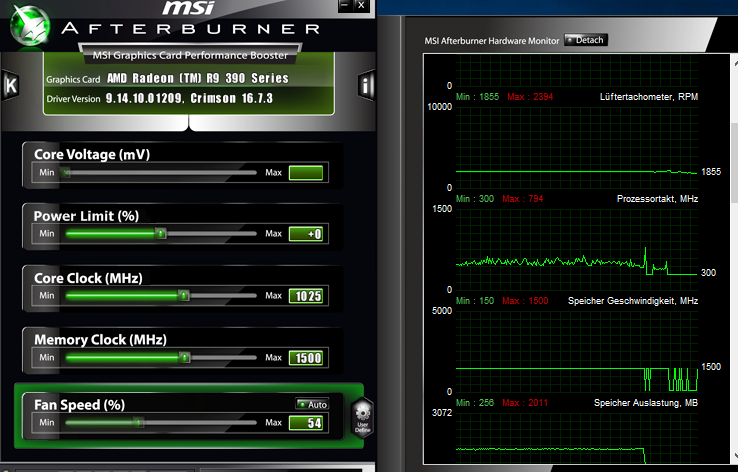Click the MSI Afterburner Hardware Monitor title

492,41
